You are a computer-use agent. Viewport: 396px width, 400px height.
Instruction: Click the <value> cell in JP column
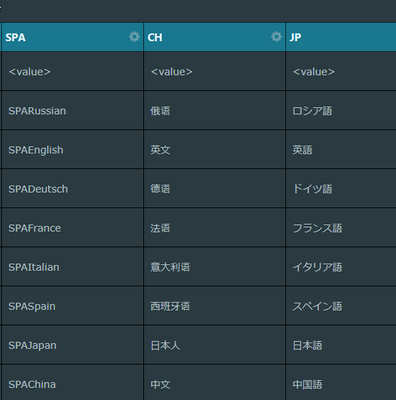341,71
